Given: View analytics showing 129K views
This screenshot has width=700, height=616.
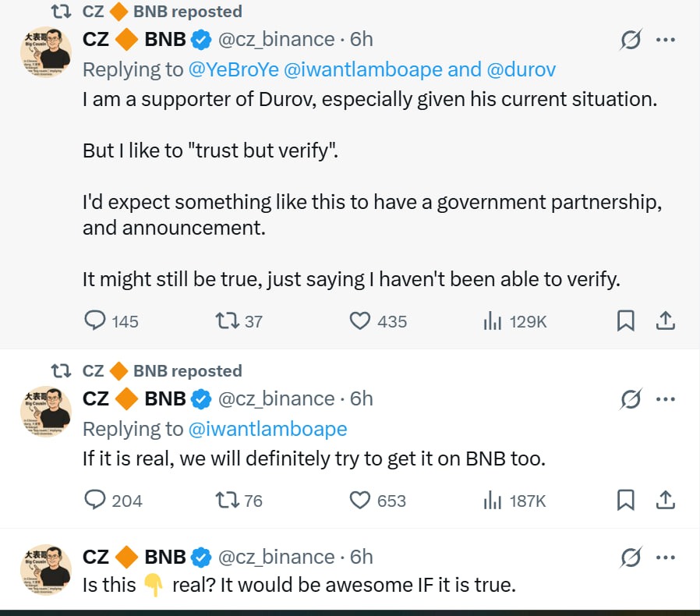Looking at the screenshot, I should (x=492, y=320).
